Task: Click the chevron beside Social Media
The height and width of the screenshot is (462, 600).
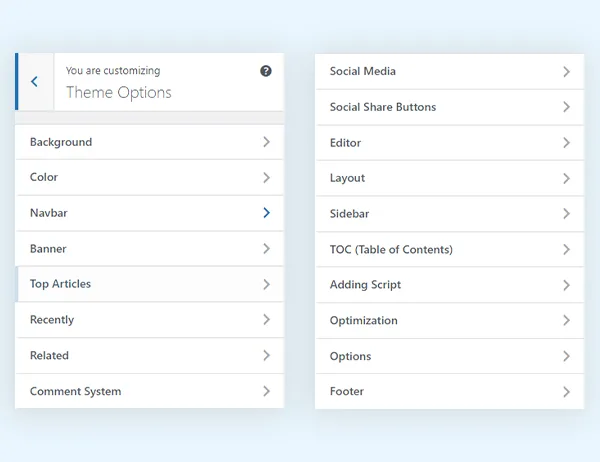Action: pyautogui.click(x=566, y=72)
